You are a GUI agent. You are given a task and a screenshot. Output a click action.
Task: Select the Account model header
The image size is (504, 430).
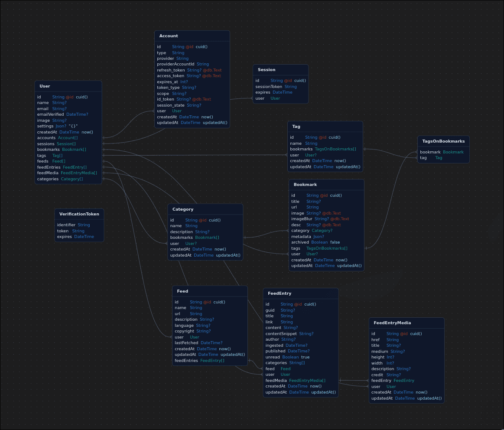tap(168, 36)
